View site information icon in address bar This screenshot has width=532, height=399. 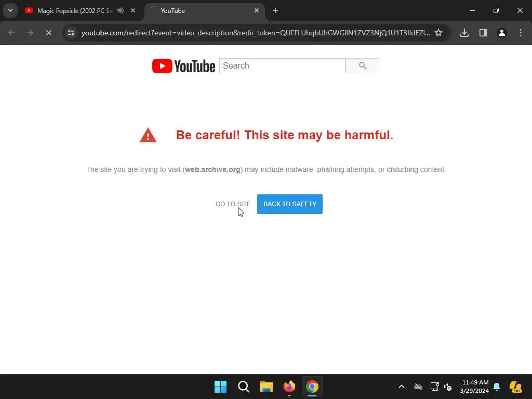pyautogui.click(x=71, y=33)
